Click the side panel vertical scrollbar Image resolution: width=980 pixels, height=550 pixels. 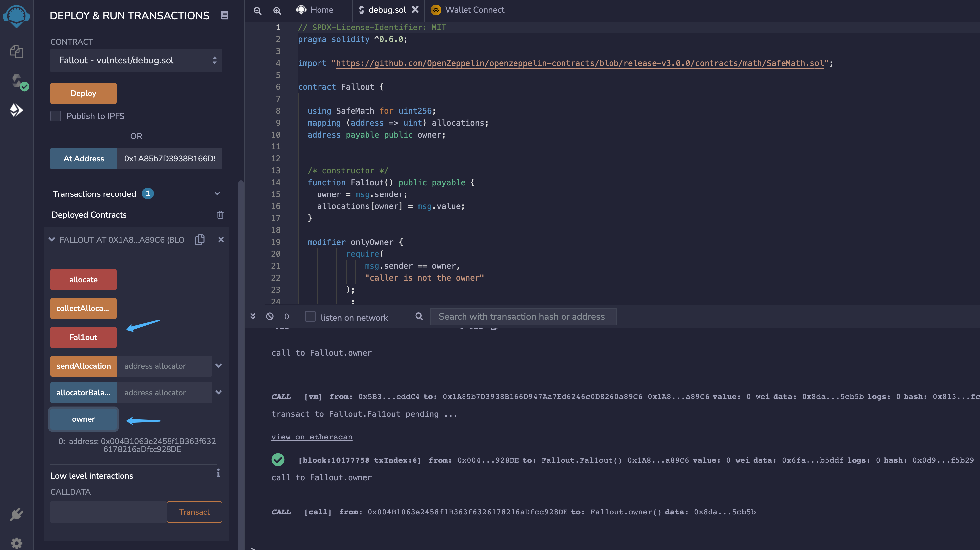(x=240, y=365)
